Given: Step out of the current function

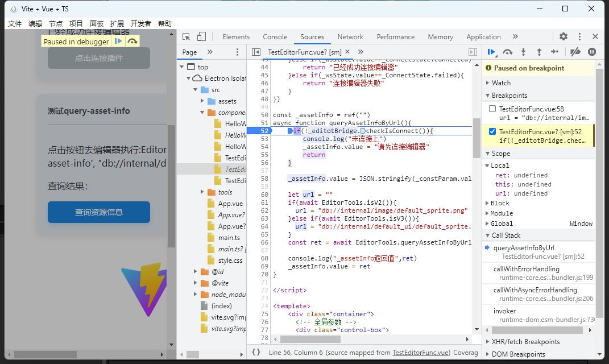Looking at the screenshot, I should click(539, 52).
